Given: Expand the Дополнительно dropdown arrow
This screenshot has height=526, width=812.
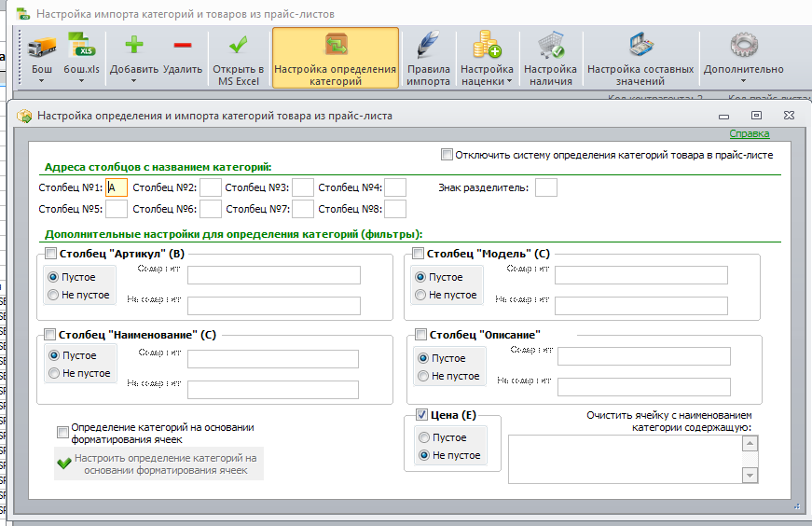Looking at the screenshot, I should tap(744, 81).
